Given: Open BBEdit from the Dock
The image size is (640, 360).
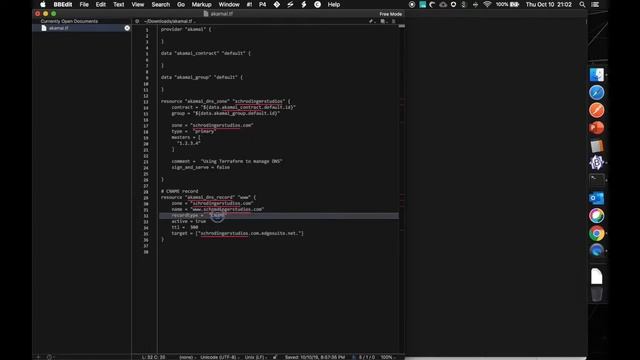Looking at the screenshot, I should coord(596,163).
